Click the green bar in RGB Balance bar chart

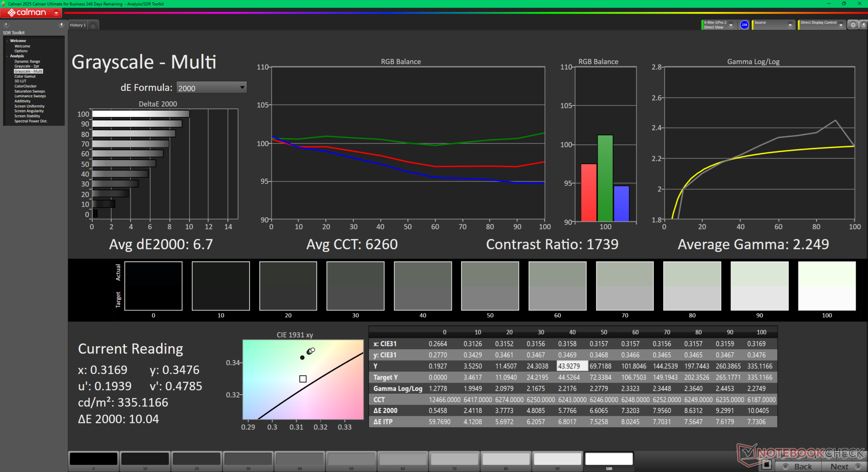pos(605,178)
